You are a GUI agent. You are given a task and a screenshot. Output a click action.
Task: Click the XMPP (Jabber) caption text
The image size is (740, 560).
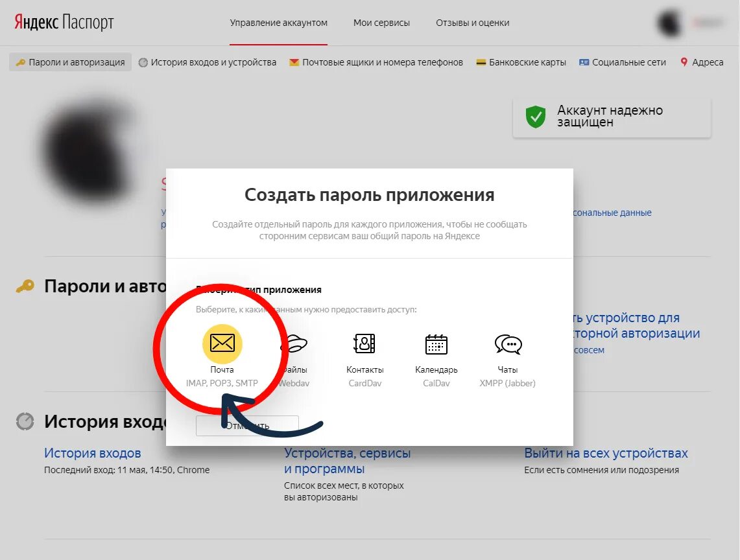(507, 383)
